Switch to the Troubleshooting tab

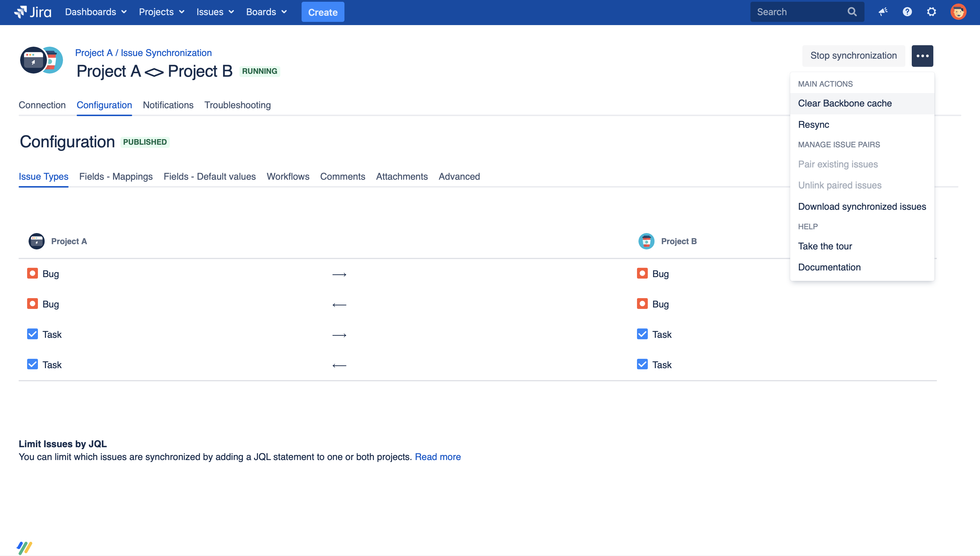[x=237, y=105]
